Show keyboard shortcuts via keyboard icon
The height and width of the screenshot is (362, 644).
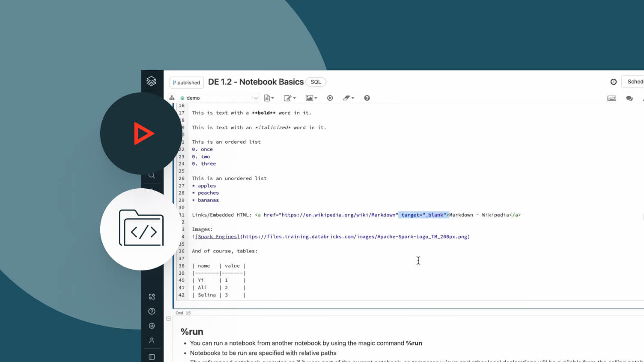tap(611, 98)
